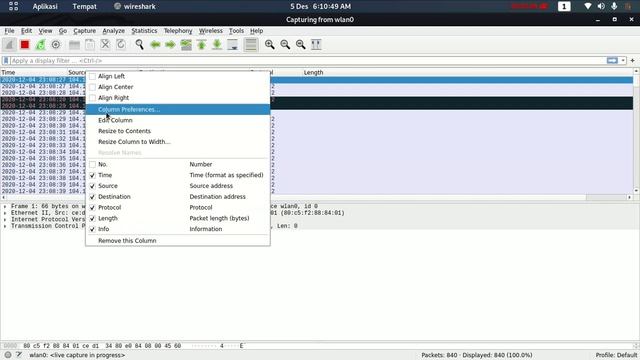Click the display filter bookmark icon
The width and height of the screenshot is (640, 360).
coord(6,60)
